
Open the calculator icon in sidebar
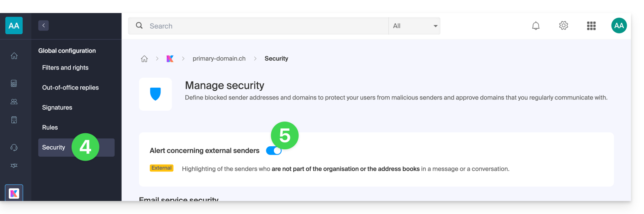coord(14,83)
